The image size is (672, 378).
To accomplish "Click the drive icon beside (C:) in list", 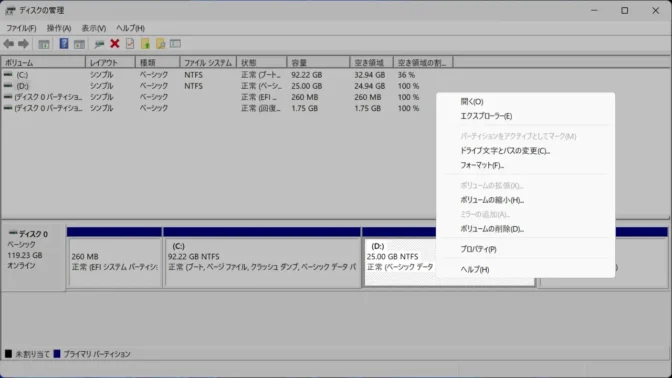I will (8, 75).
